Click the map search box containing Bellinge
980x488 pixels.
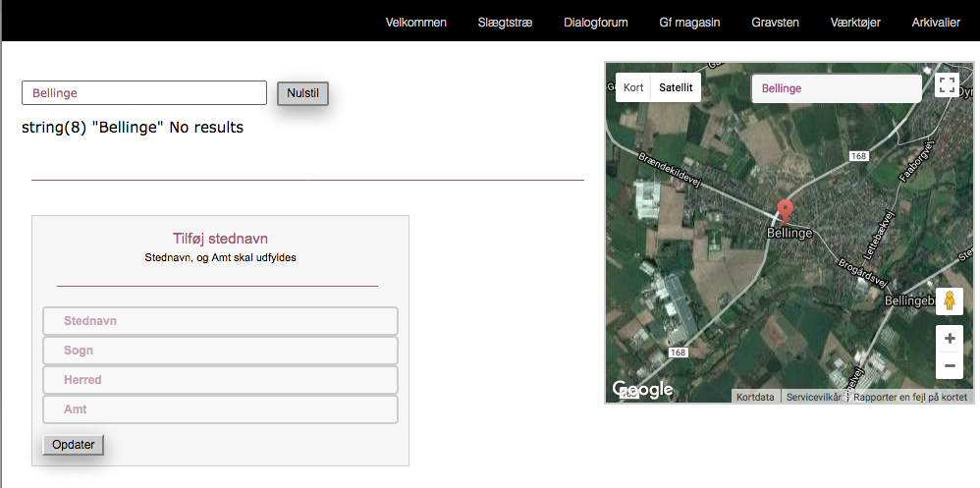coord(836,88)
